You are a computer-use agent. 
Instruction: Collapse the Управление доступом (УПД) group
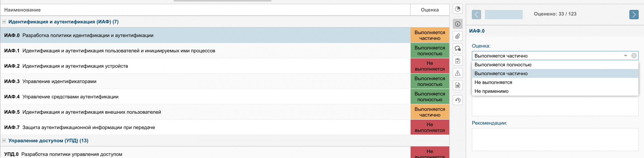click(4, 141)
